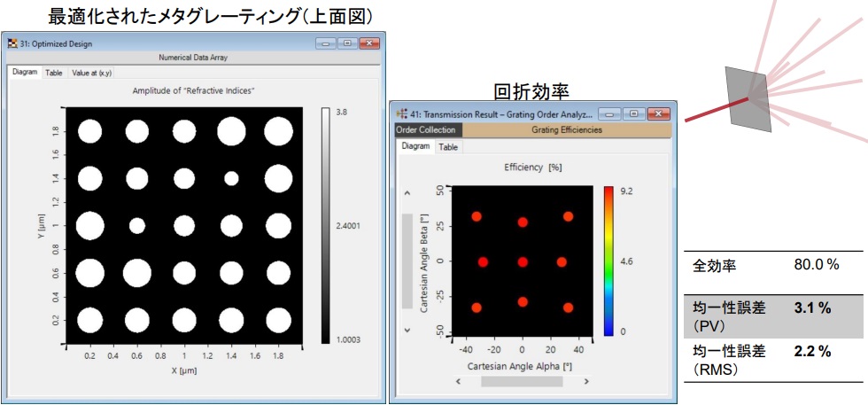Viewport: 868px width, 405px height.
Task: Maximize the Optimized Design window
Action: pyautogui.click(x=346, y=43)
